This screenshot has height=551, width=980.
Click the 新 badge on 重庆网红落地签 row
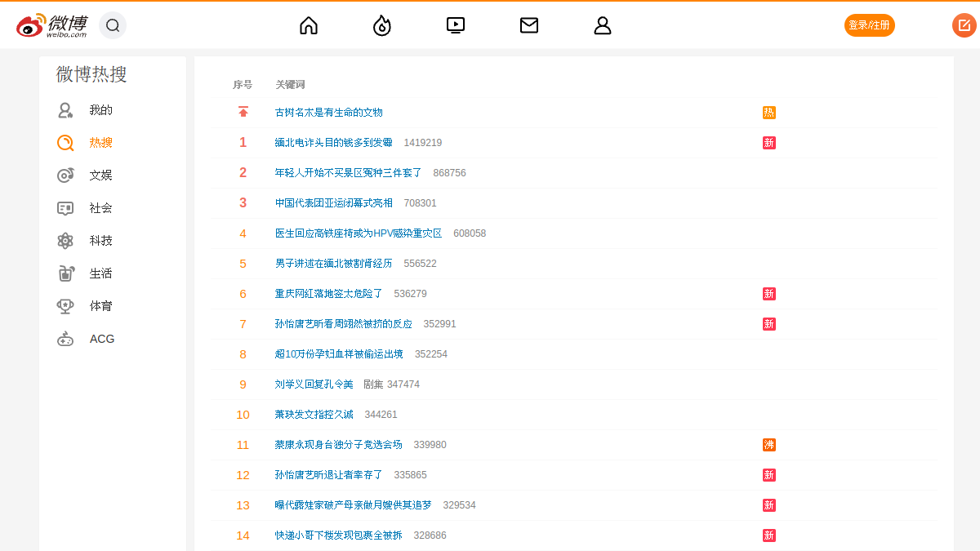[x=769, y=294]
